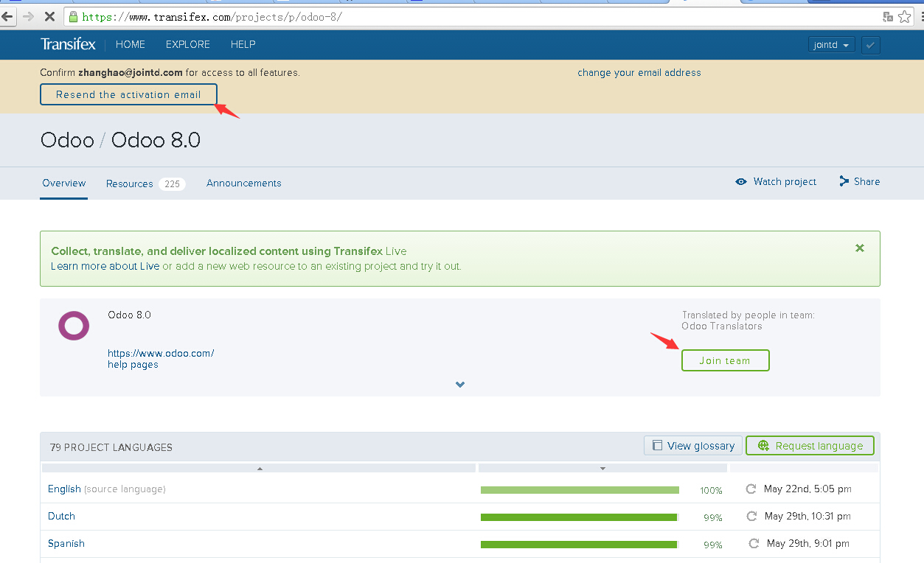Dismiss the green Transifex Live banner

pyautogui.click(x=859, y=248)
